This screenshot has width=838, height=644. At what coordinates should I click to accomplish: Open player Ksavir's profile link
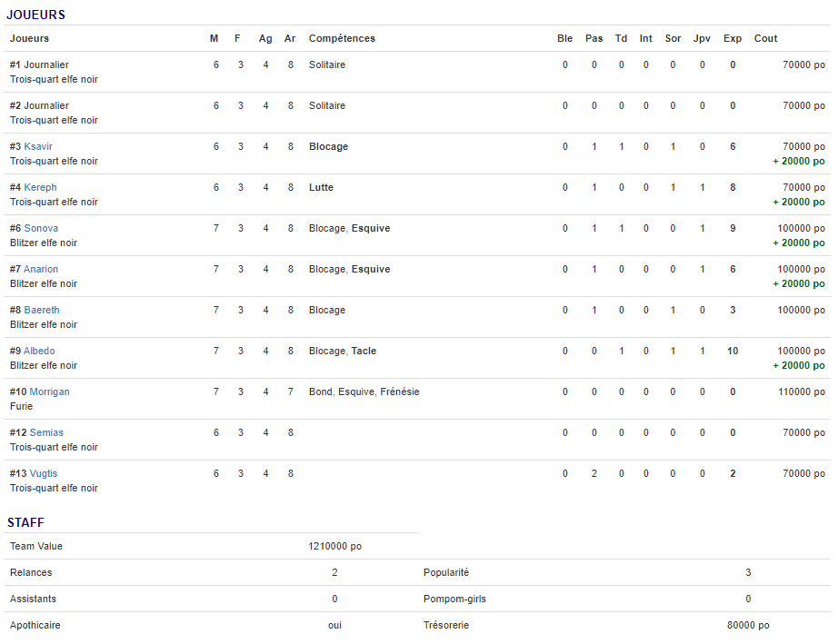point(38,146)
